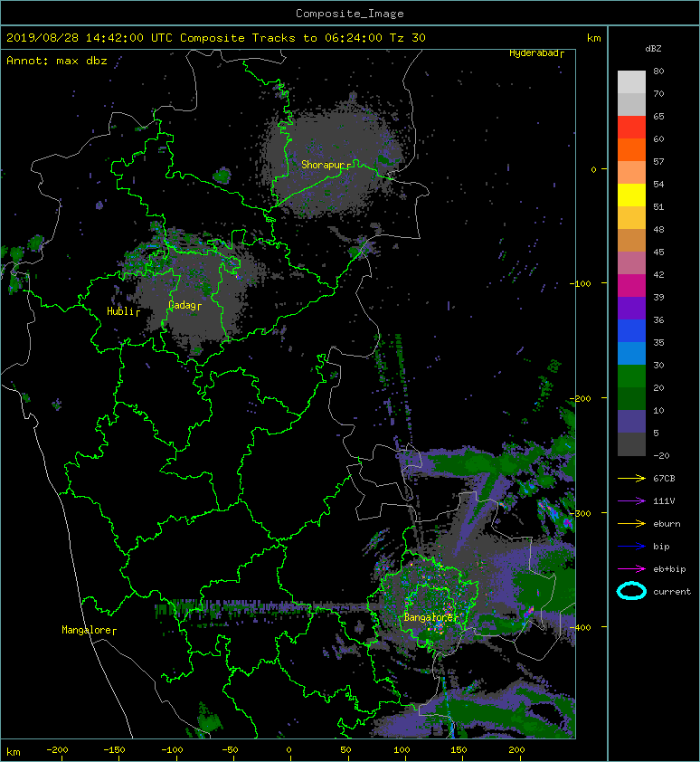Image resolution: width=700 pixels, height=762 pixels.
Task: Click the purple arrow beside 111V
Action: 631,501
